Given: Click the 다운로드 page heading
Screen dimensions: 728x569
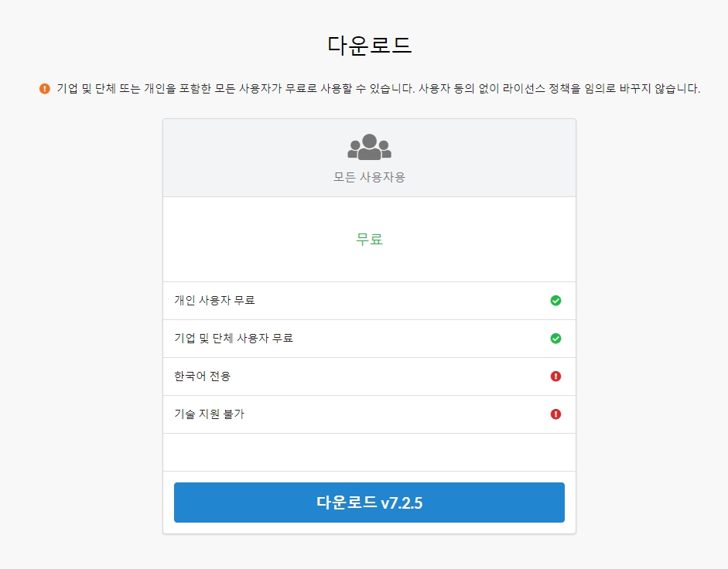Looking at the screenshot, I should [x=369, y=46].
